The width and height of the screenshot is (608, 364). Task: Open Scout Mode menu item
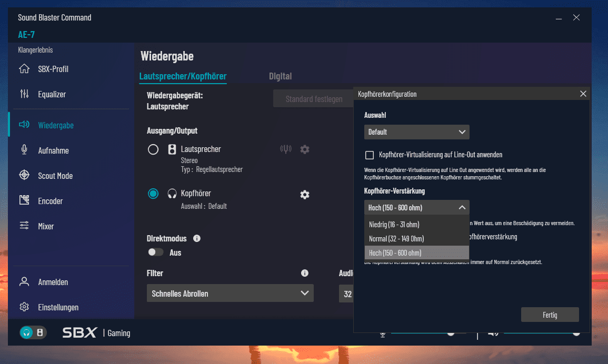55,176
